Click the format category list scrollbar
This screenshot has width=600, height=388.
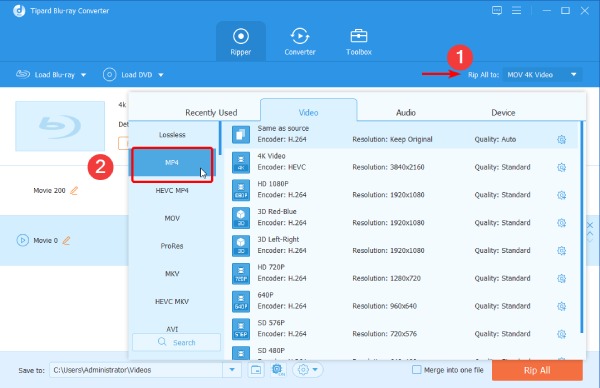[220, 138]
